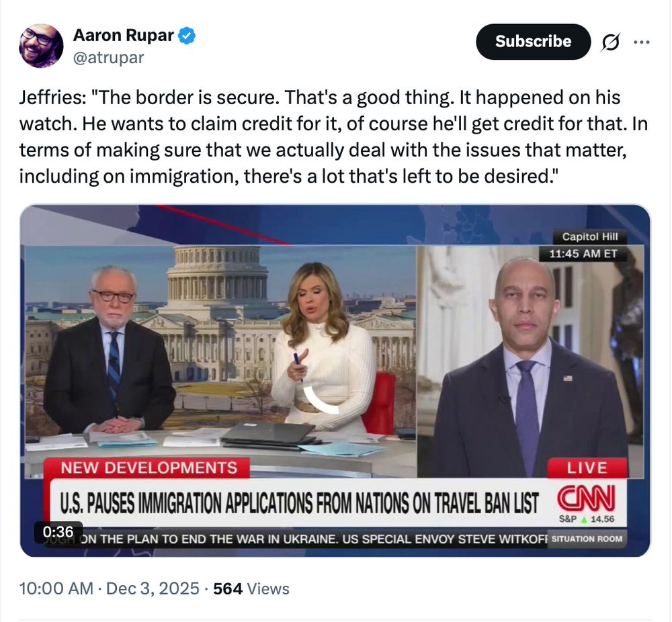Subscribe to Aaron Rupar
The image size is (672, 622).
coord(533,42)
